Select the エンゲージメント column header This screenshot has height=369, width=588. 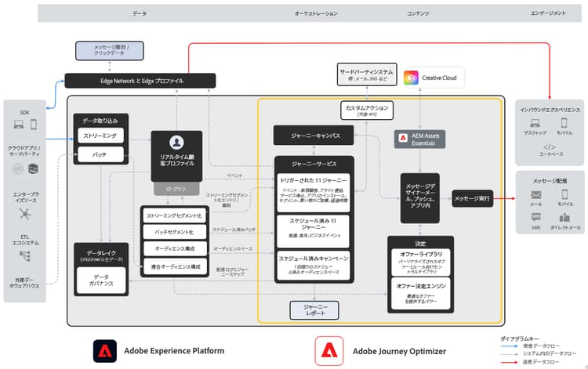tap(548, 13)
